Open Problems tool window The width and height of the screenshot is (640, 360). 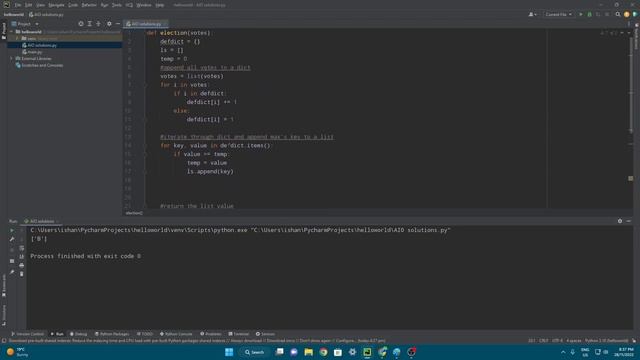211,334
